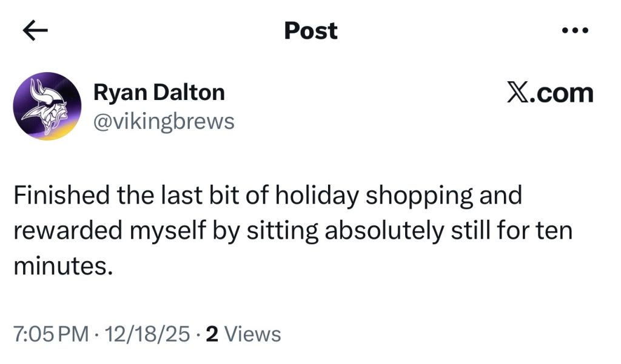The width and height of the screenshot is (621, 364).
Task: Visit the @vikingbrews handle
Action: [163, 121]
